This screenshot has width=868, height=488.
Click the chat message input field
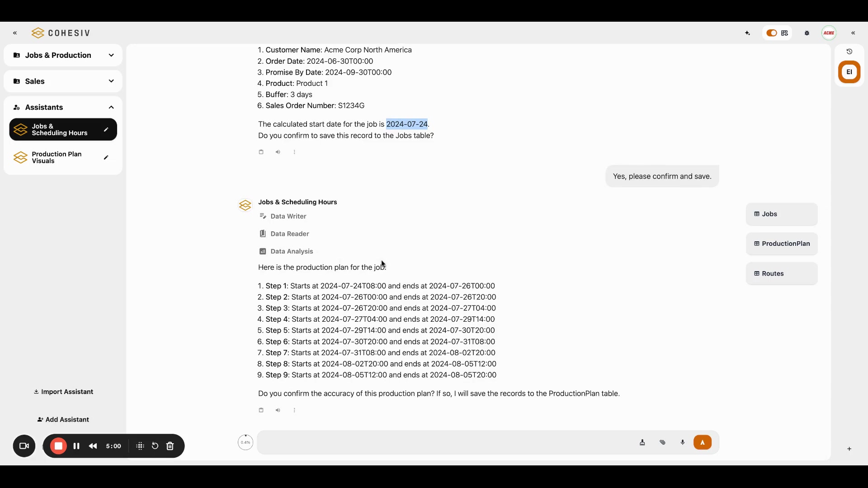(x=445, y=443)
